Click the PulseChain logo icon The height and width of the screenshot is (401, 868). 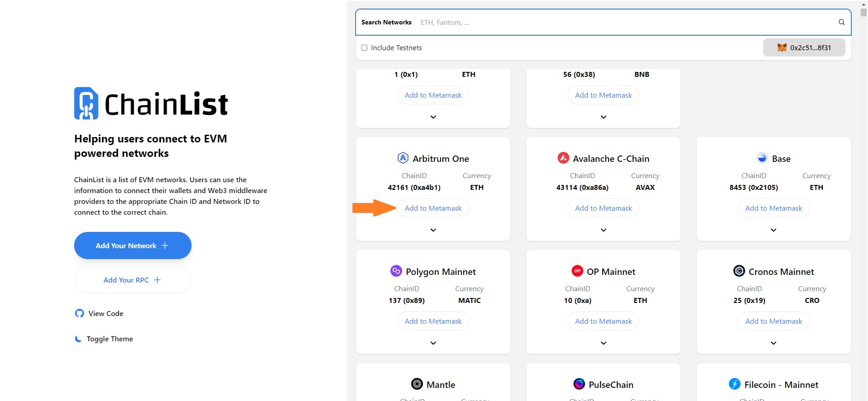coord(579,384)
